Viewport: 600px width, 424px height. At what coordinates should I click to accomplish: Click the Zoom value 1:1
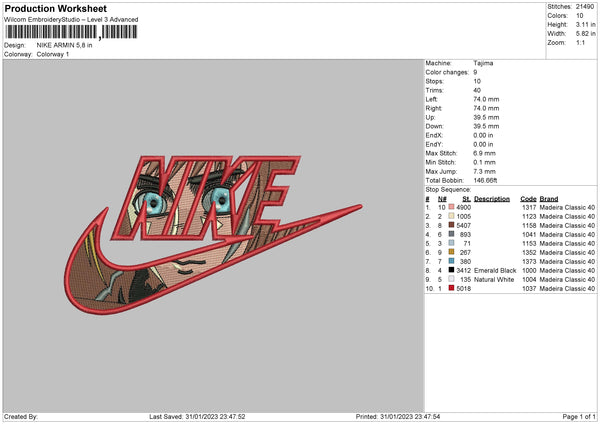click(580, 42)
